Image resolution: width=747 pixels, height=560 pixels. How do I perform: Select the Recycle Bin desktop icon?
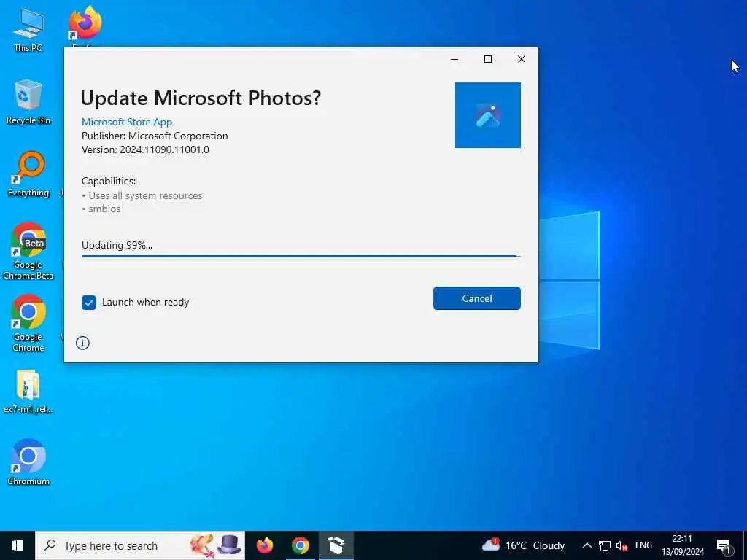(x=28, y=102)
